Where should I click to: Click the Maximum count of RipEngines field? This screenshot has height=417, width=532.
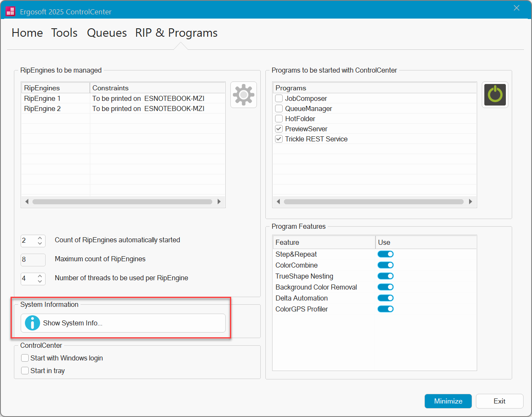pyautogui.click(x=33, y=260)
